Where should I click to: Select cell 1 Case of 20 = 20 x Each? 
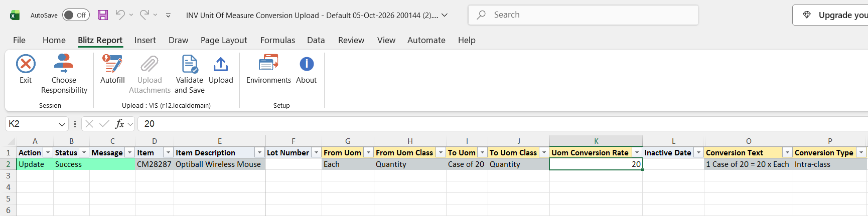[749, 164]
